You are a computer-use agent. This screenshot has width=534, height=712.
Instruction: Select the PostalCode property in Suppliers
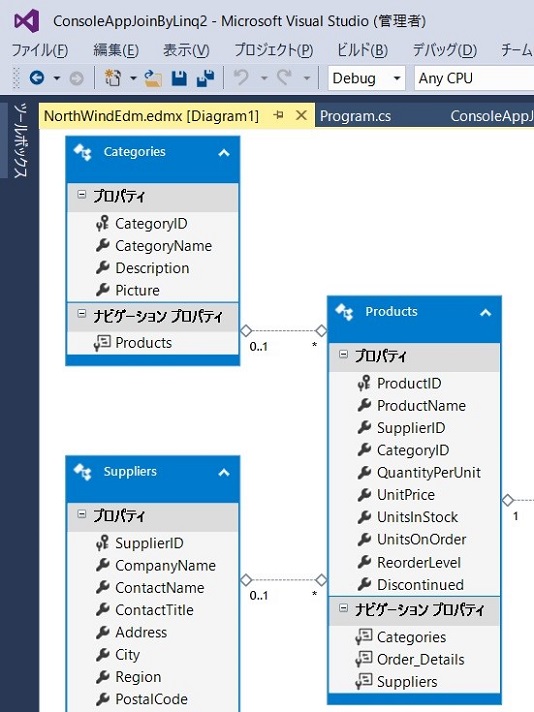click(151, 699)
